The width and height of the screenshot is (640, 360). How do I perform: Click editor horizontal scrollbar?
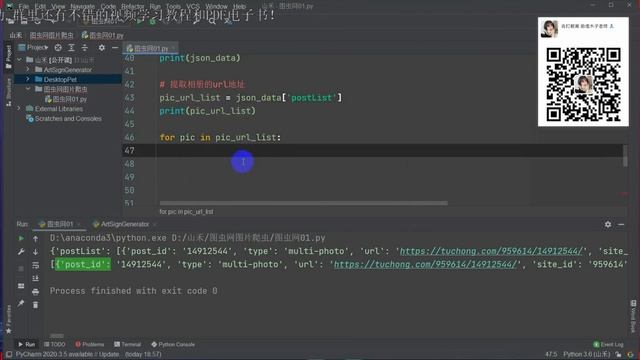[x=303, y=203]
